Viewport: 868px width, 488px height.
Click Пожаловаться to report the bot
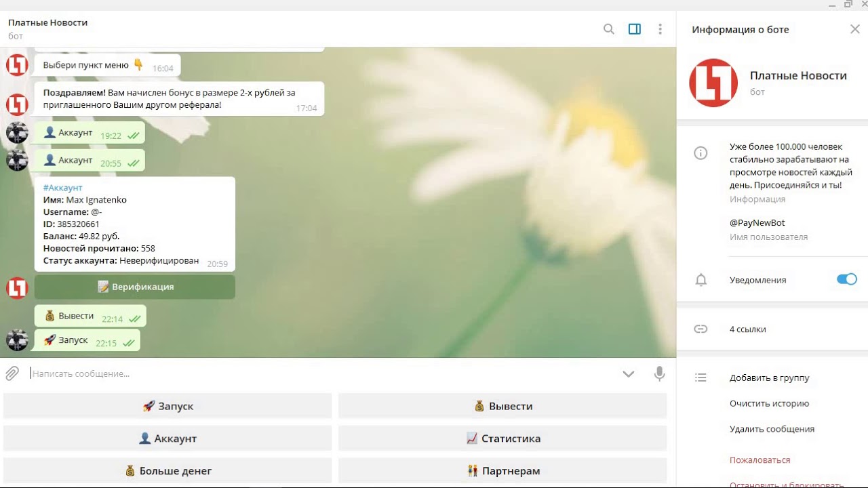[x=759, y=460]
